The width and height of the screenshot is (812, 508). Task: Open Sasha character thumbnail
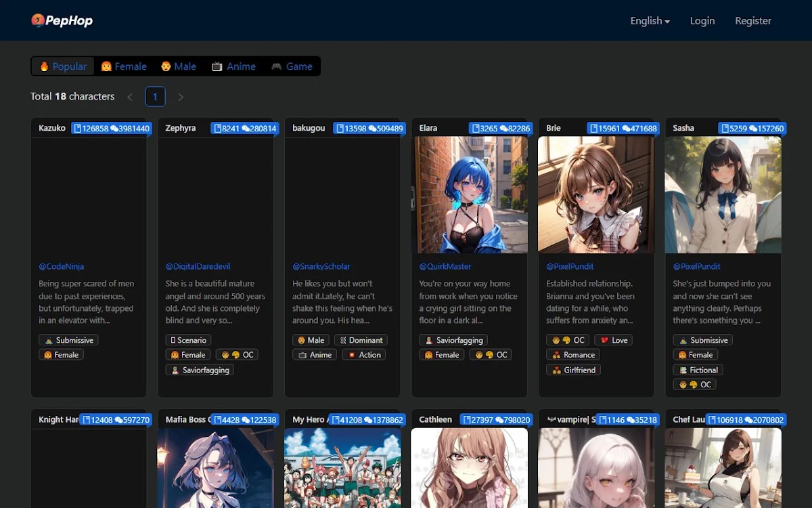[723, 195]
